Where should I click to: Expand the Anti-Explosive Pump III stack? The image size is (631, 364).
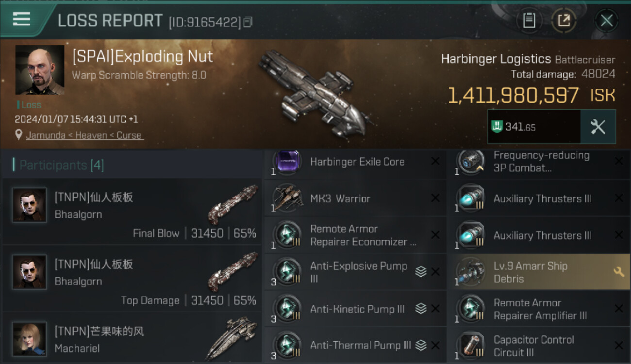click(x=421, y=272)
